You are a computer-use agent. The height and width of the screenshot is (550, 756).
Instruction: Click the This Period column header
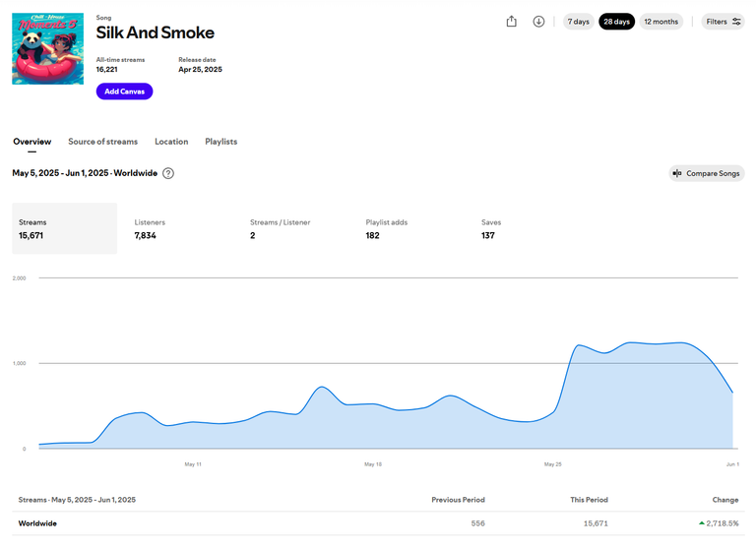589,500
